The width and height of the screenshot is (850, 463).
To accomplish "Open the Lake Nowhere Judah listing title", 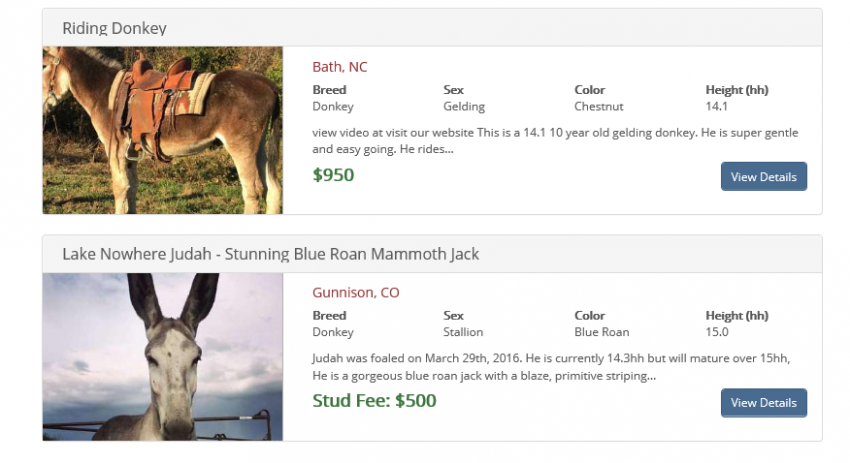I will coord(271,254).
